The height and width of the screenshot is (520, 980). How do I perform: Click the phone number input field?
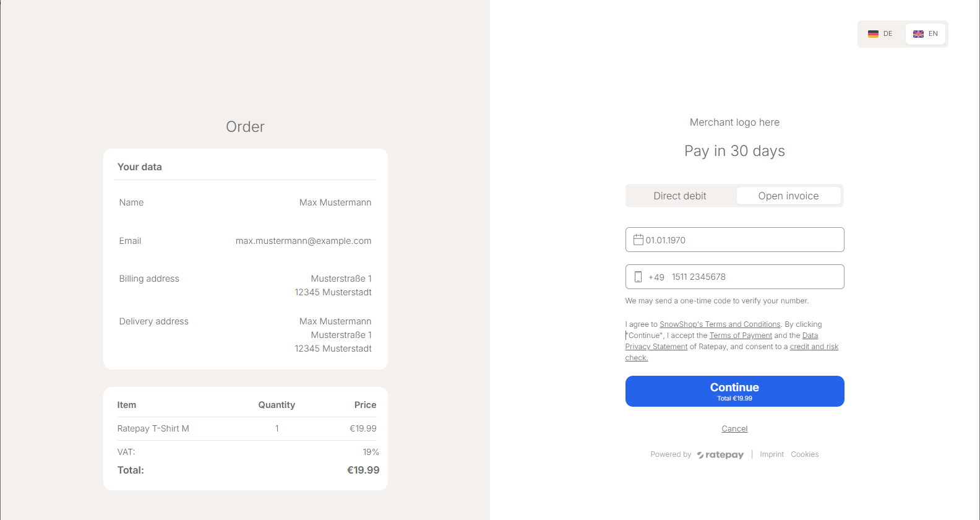coord(755,277)
